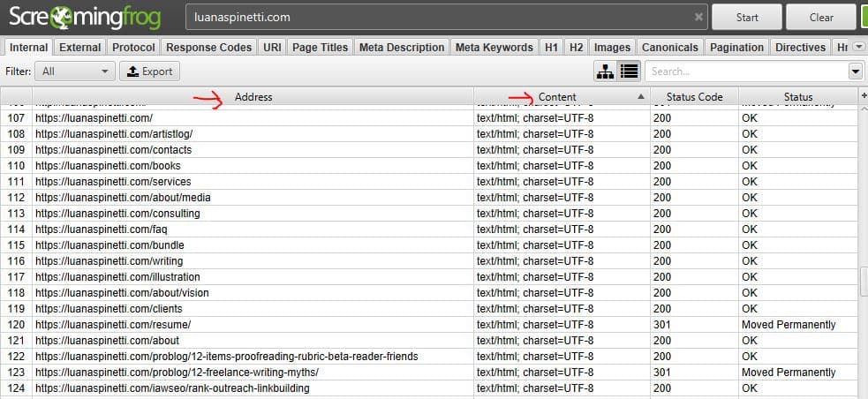Click the Content column sort arrow
The height and width of the screenshot is (399, 868).
click(x=640, y=97)
